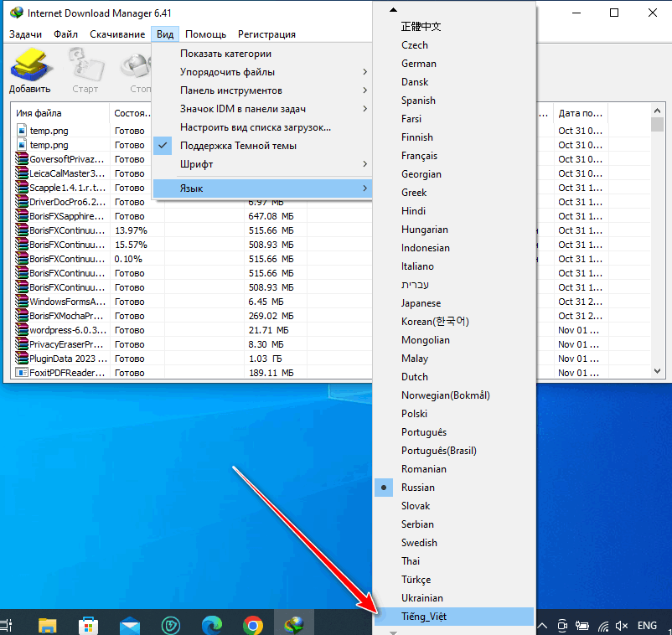This screenshot has height=635, width=672.
Task: Open the Mail app in taskbar
Action: click(130, 625)
